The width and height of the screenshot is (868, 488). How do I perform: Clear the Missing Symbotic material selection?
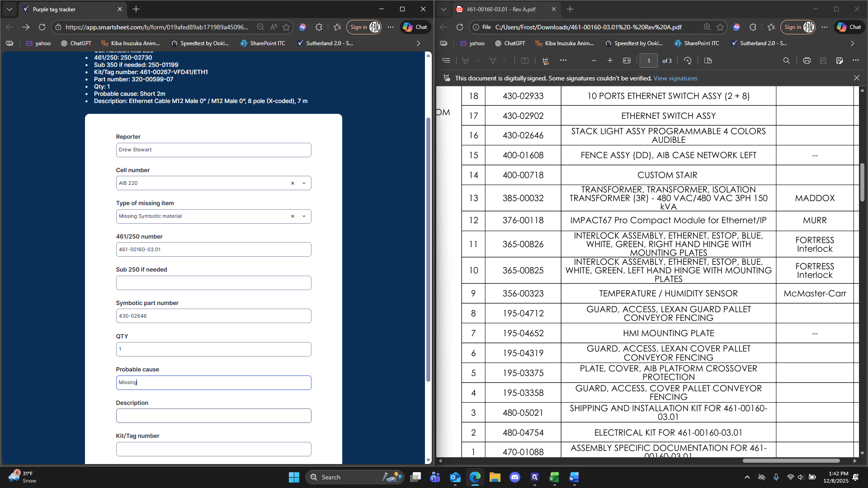pos(292,216)
